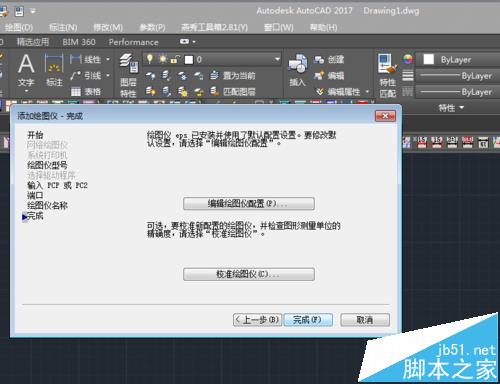Open the 标注(N) menu
Screen dimensions: 500x384
pos(63,28)
